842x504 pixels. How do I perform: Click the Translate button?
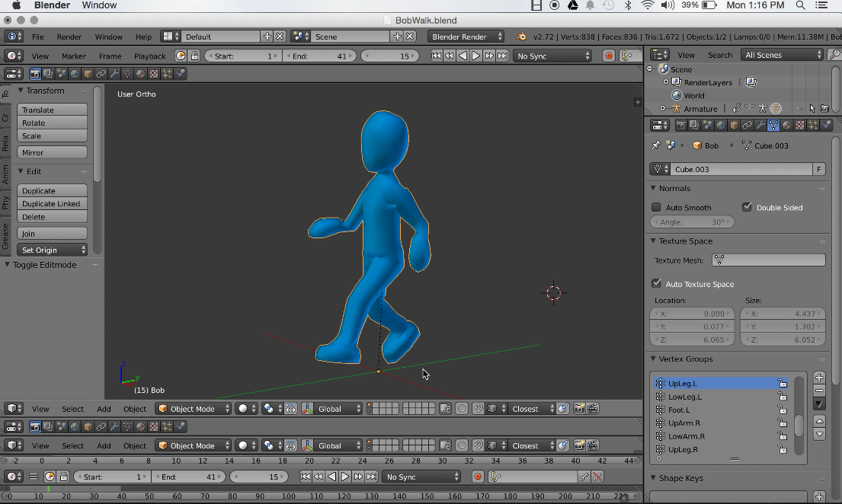click(52, 110)
